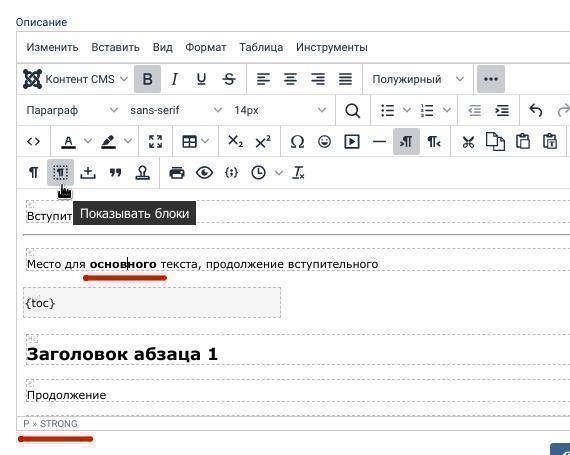Screen dimensions: 570x455
Task: Apply superscript formatting
Action: [263, 141]
